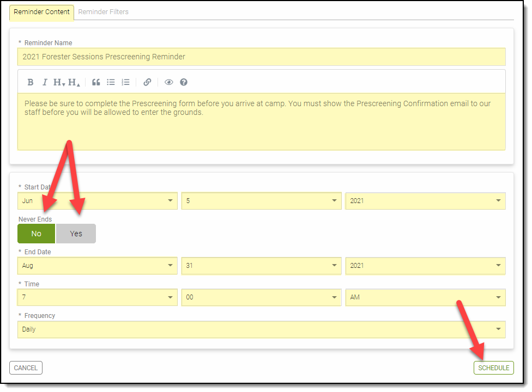Viewport: 532px width, 392px height.
Task: Decrease heading size in editor
Action: point(59,82)
